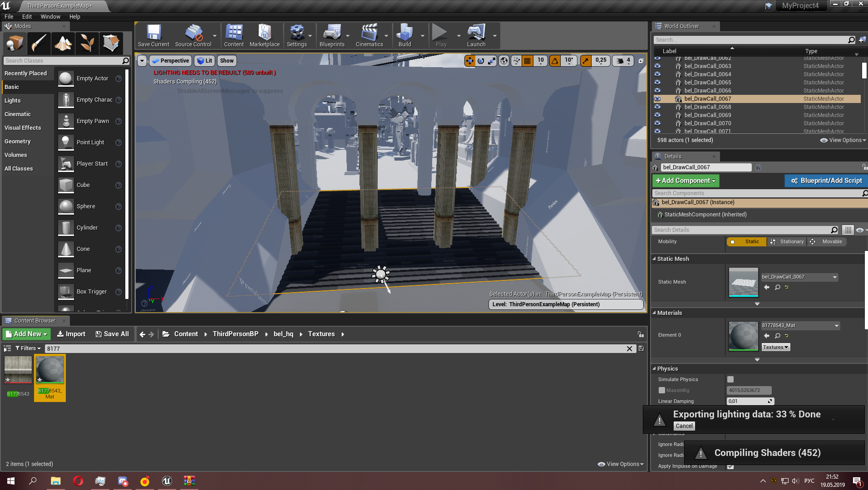868x490 pixels.
Task: Open Lit view mode dropdown
Action: 204,61
